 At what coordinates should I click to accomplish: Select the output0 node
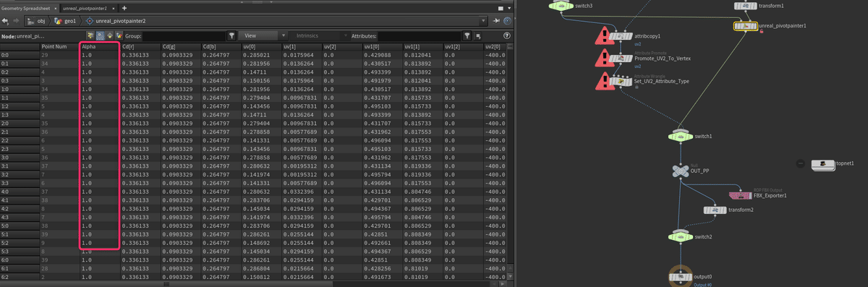click(681, 276)
